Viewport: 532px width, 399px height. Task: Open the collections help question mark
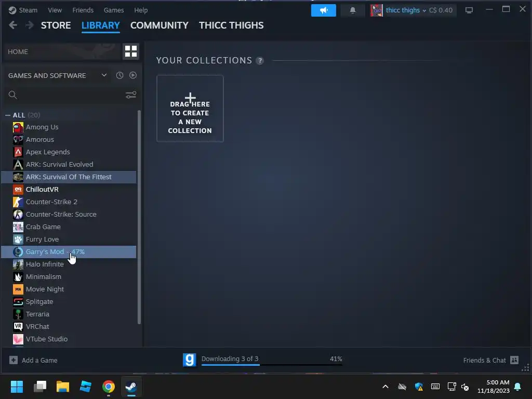click(260, 61)
